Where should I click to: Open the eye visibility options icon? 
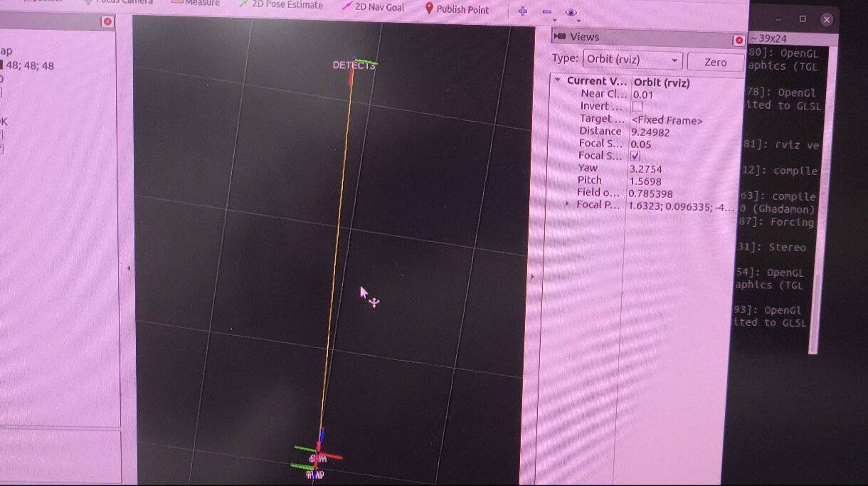point(571,13)
